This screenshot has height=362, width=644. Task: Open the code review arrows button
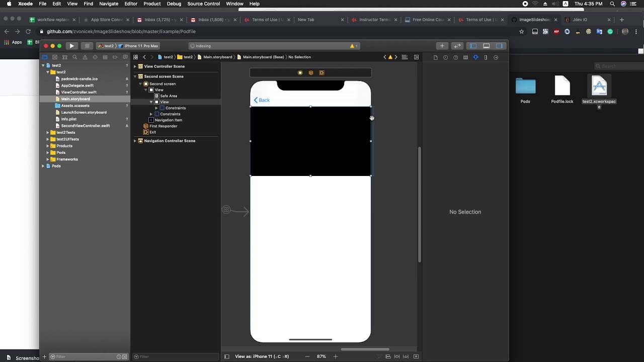pyautogui.click(x=457, y=46)
